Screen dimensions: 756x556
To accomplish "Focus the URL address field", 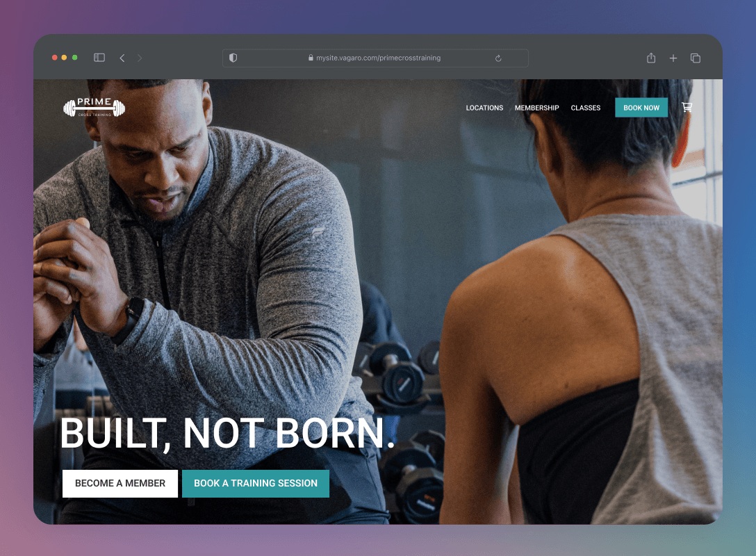I will [375, 58].
